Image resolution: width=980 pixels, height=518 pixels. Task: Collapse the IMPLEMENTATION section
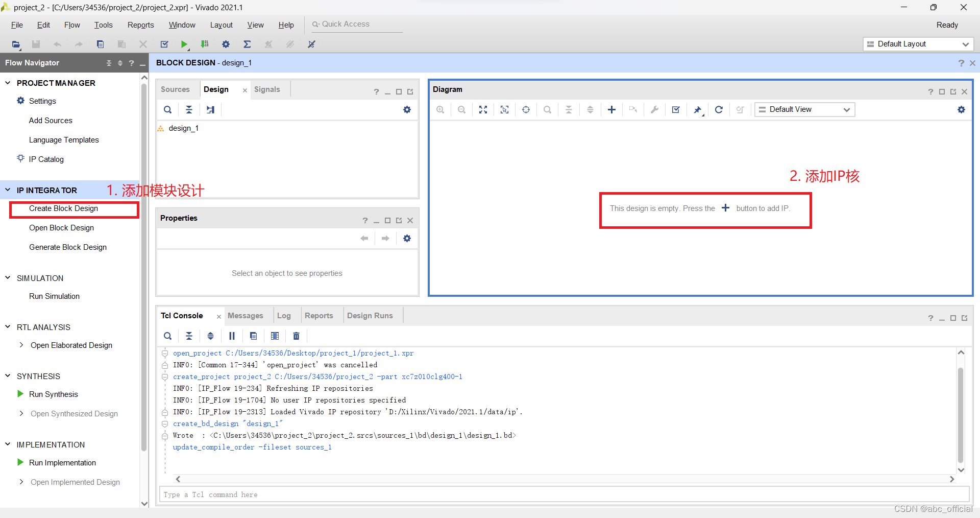(8, 444)
